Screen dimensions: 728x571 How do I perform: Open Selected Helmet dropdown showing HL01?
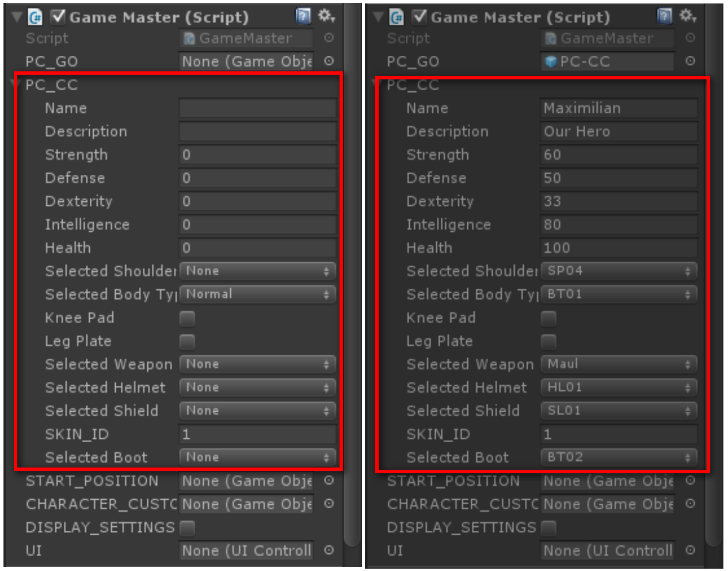point(619,388)
